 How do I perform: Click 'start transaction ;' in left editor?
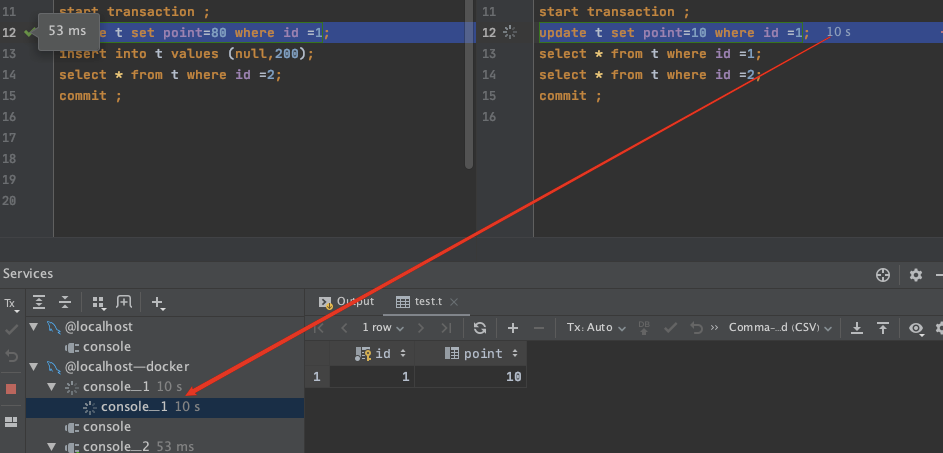coord(135,11)
